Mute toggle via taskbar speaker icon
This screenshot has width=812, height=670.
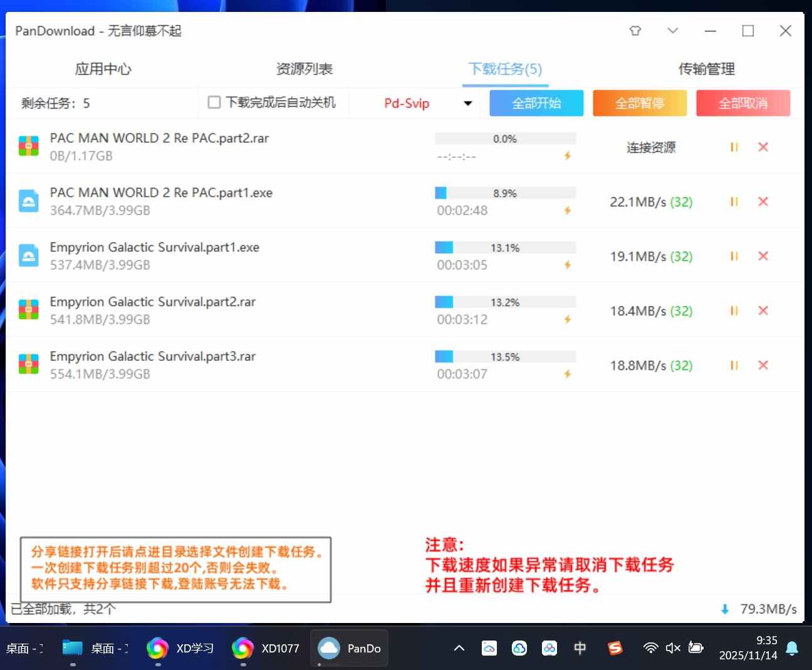coord(673,648)
